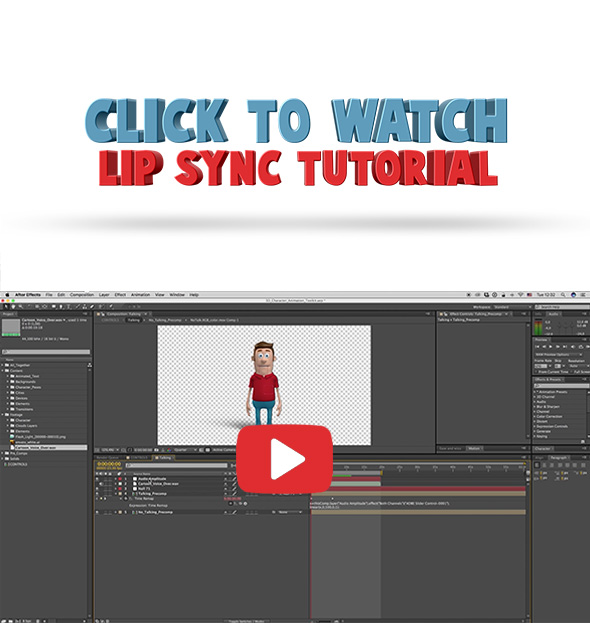This screenshot has width=590, height=623.
Task: Hide the No_Talking_Precomp layer
Action: pyautogui.click(x=97, y=512)
